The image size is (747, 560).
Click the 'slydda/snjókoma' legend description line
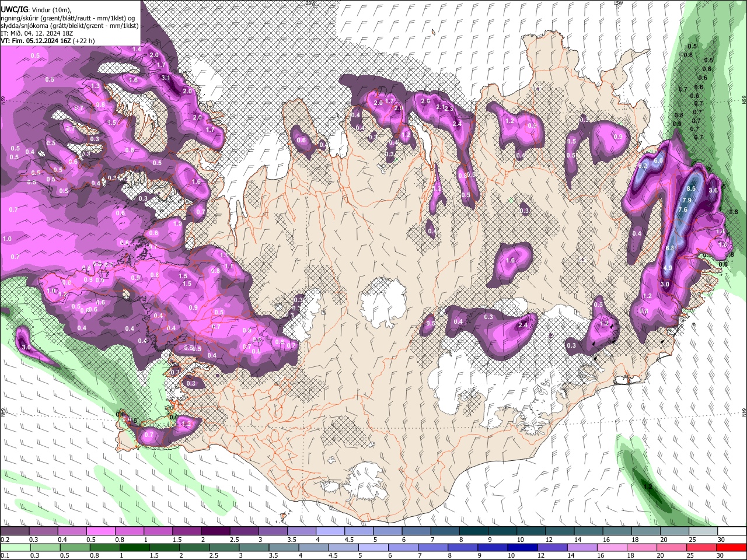(69, 26)
